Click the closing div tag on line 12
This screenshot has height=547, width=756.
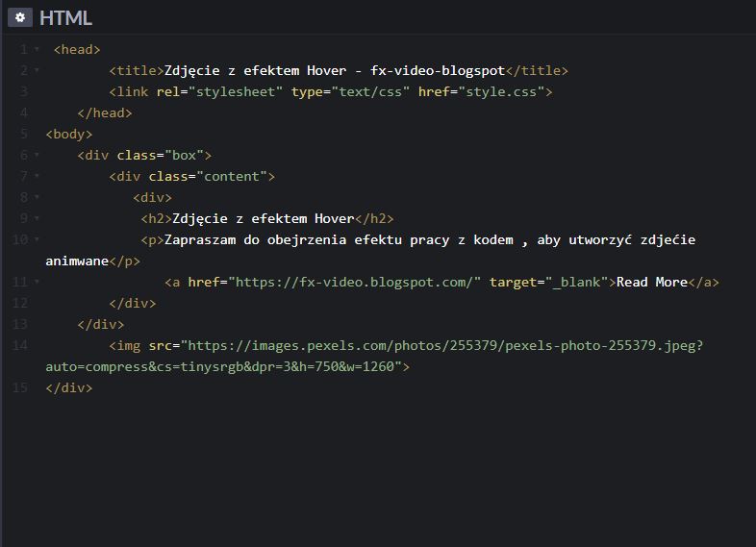[133, 303]
